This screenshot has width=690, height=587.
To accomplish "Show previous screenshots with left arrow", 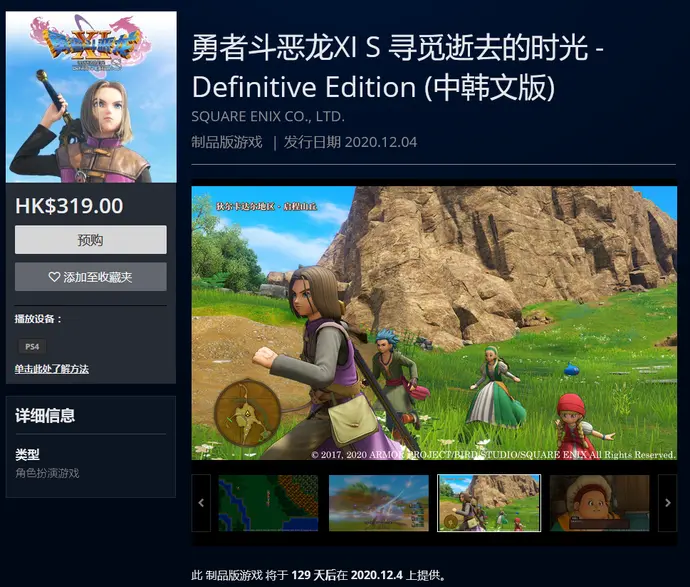I will pos(201,503).
